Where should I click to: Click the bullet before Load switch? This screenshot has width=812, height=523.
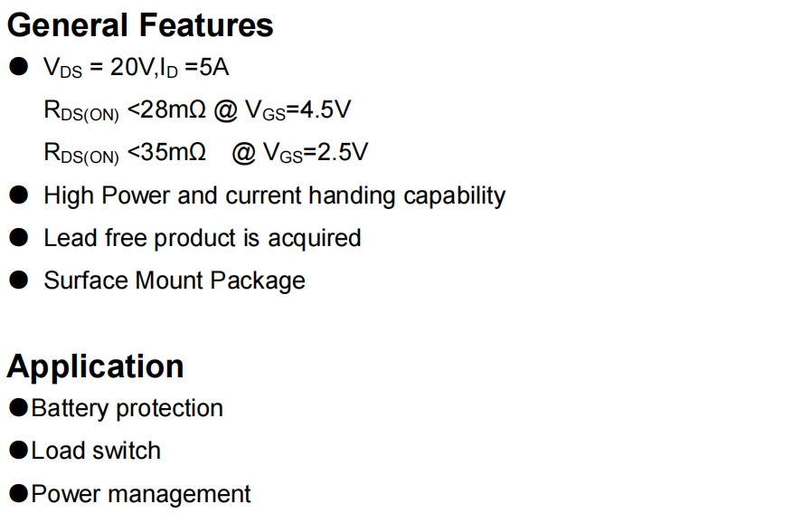19,450
